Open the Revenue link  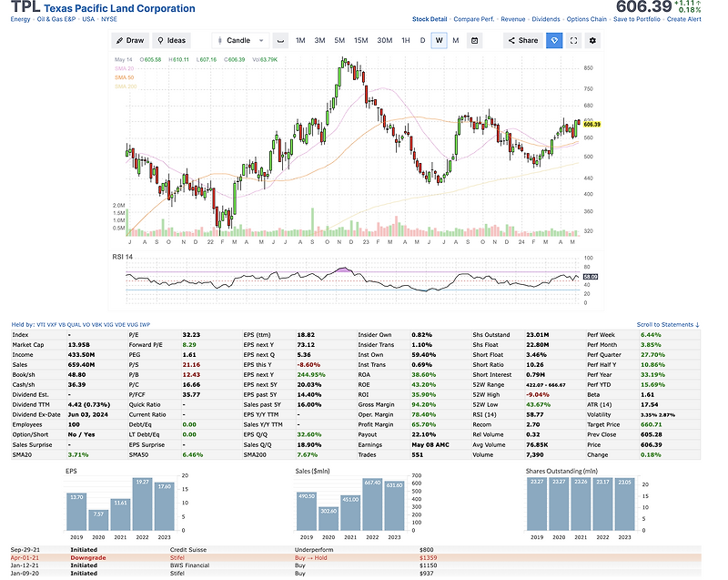coord(513,19)
